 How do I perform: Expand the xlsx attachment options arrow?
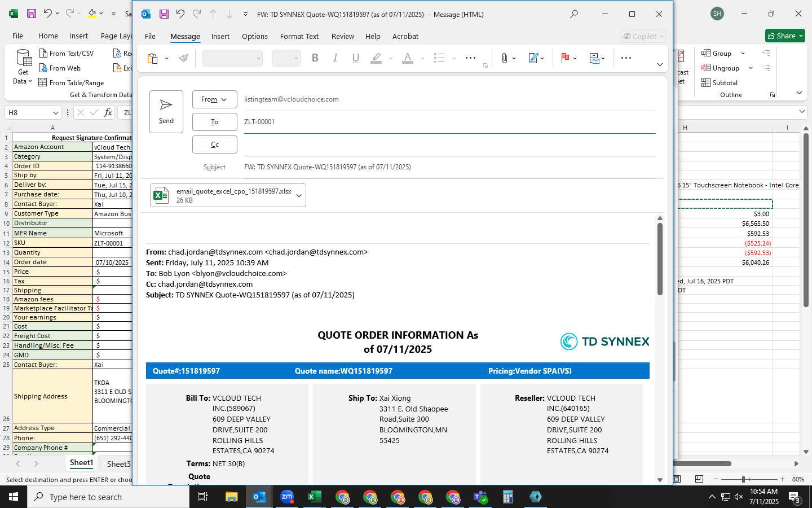(299, 196)
